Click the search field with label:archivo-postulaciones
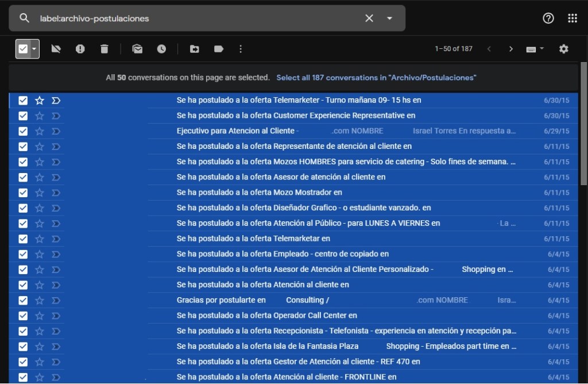Viewport: 588px width, 384px height. [195, 18]
